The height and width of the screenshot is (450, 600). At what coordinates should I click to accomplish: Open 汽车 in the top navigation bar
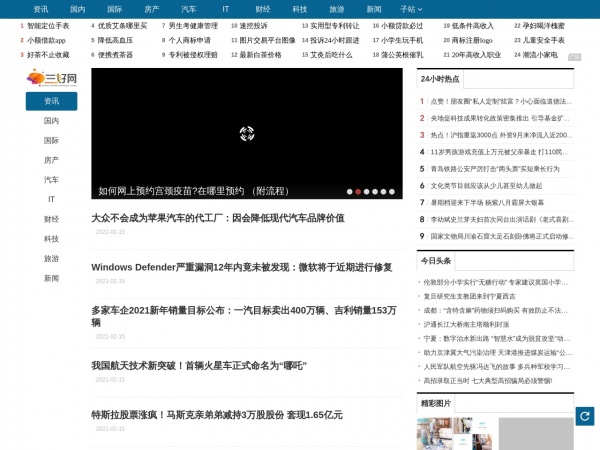(189, 9)
